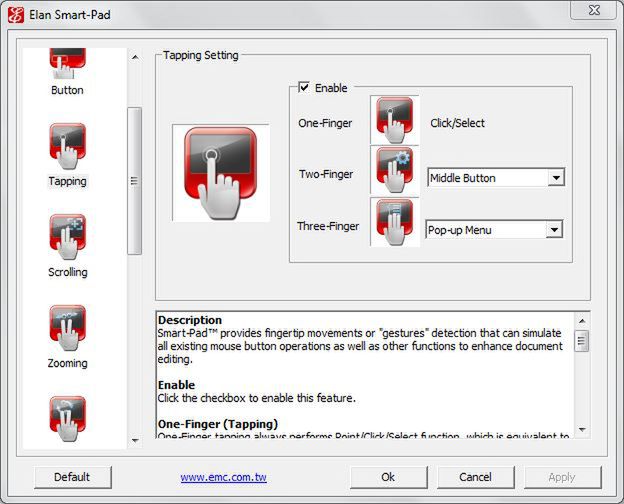The height and width of the screenshot is (504, 624).
Task: Select the Tapping category icon
Action: point(67,147)
